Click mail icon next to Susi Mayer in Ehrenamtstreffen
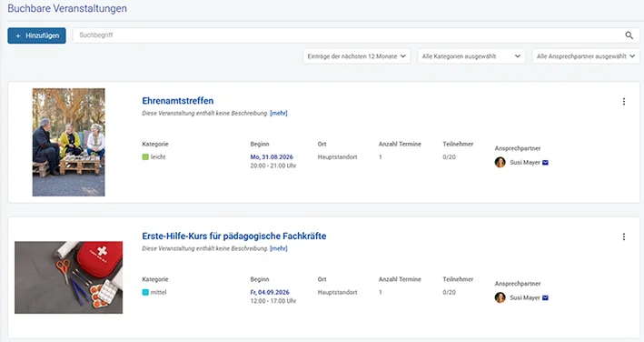 pos(545,163)
